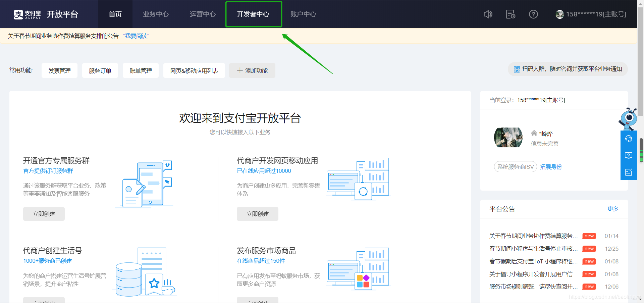Click 拓展身份 next to 系统服务商ISV
This screenshot has width=644, height=303.
(x=550, y=167)
